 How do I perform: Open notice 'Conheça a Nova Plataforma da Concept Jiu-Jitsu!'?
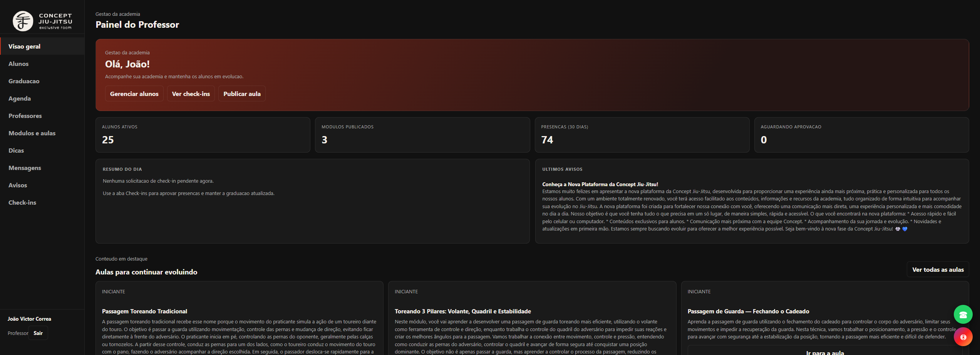coord(600,184)
